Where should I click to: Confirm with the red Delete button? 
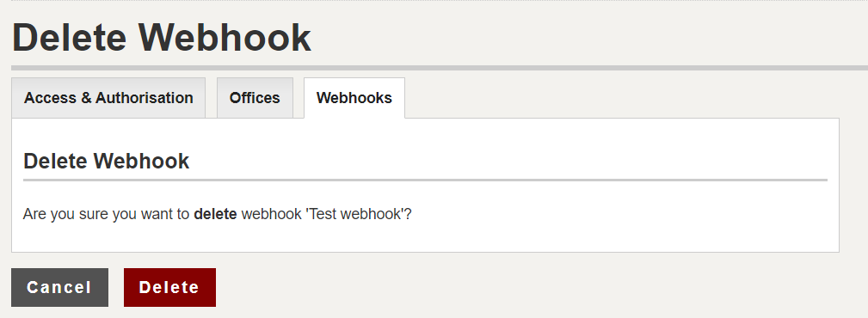[x=169, y=288]
